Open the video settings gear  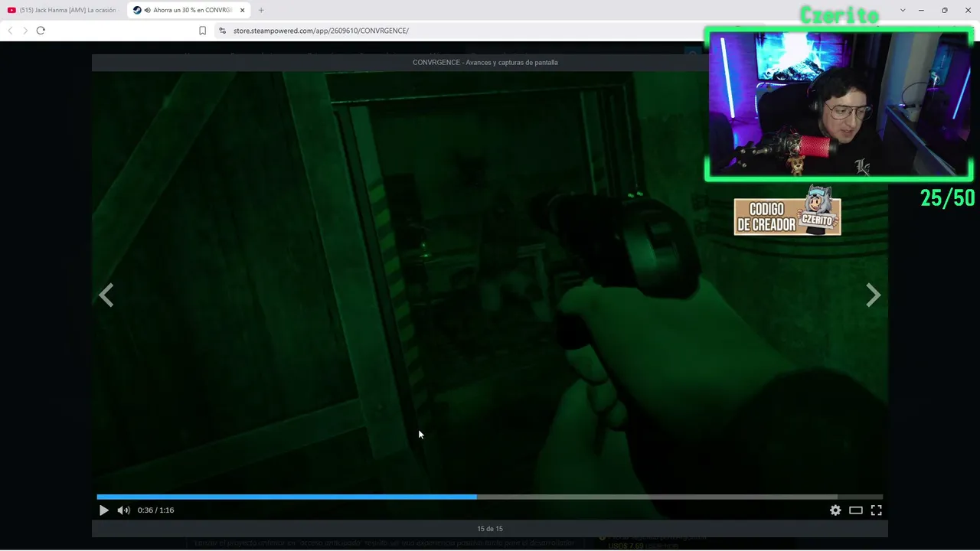tap(835, 510)
